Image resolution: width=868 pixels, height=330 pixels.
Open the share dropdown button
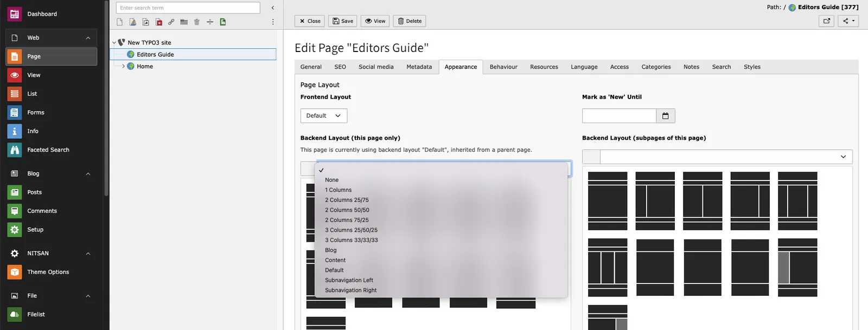pyautogui.click(x=848, y=21)
